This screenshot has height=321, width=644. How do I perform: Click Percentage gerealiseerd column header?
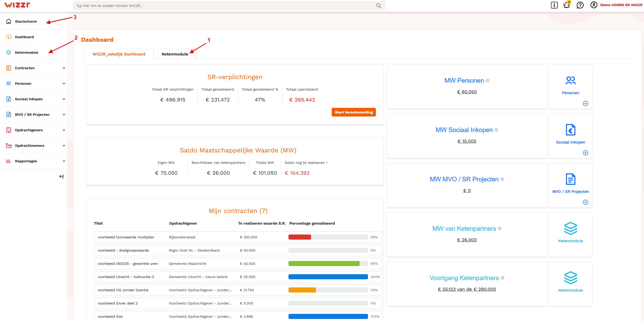[x=312, y=223]
